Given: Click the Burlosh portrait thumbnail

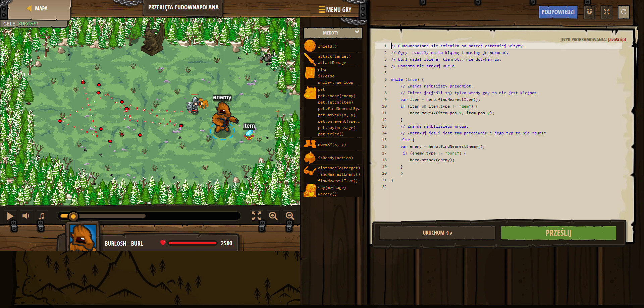Looking at the screenshot, I should pyautogui.click(x=83, y=238).
